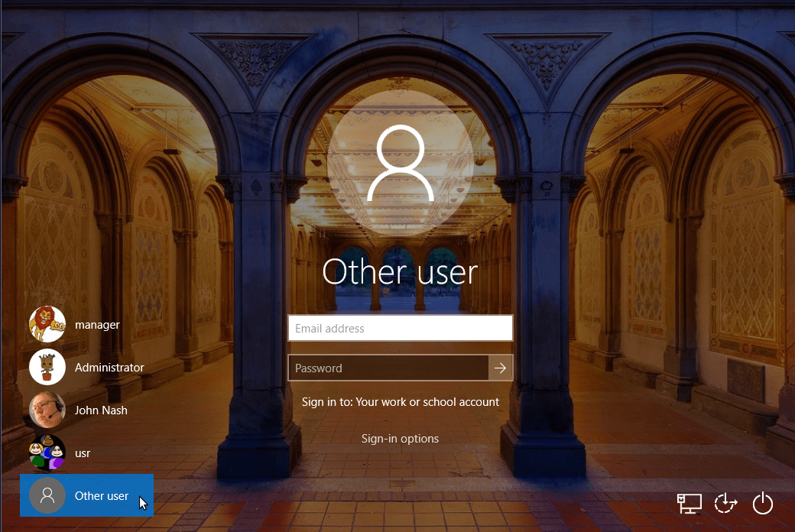Click the usr account avatar

47,453
